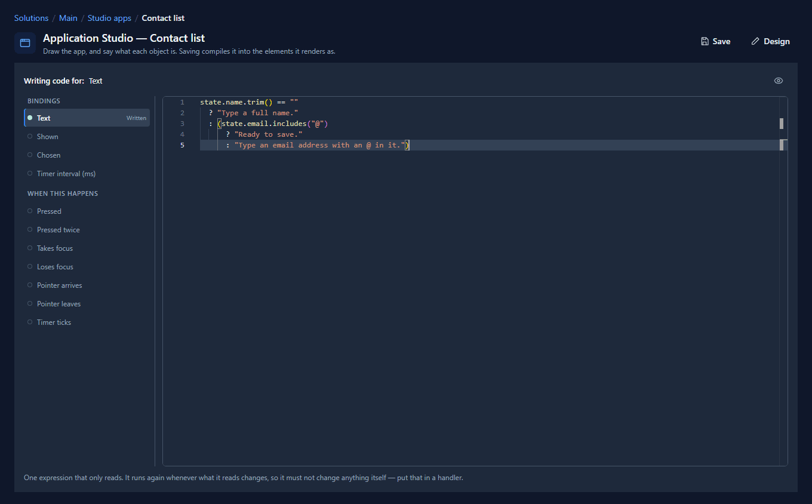Open the Solutions breadcrumb link
Viewport: 812px width, 504px height.
pos(31,18)
